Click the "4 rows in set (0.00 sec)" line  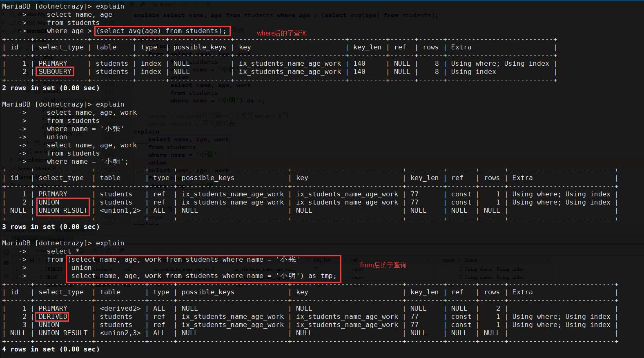tap(51, 349)
